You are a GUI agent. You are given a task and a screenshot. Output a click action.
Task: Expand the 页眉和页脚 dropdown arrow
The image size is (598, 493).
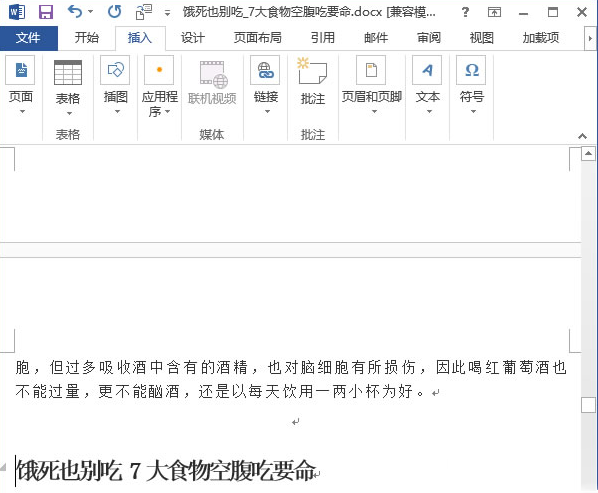374,112
